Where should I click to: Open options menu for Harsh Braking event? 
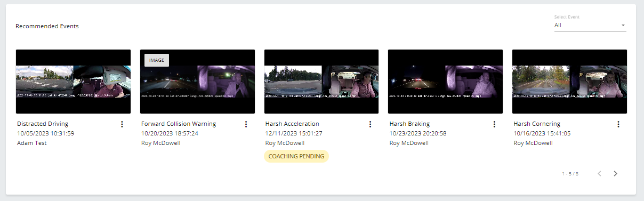coord(494,124)
